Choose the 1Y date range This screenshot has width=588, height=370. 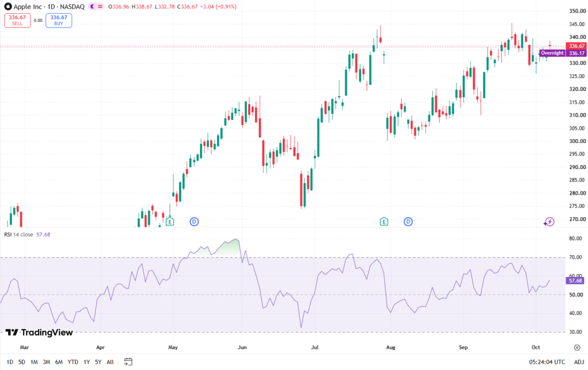tap(87, 362)
